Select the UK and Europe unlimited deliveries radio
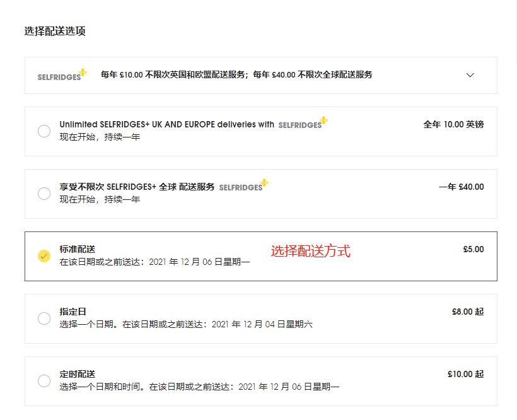 coord(44,131)
